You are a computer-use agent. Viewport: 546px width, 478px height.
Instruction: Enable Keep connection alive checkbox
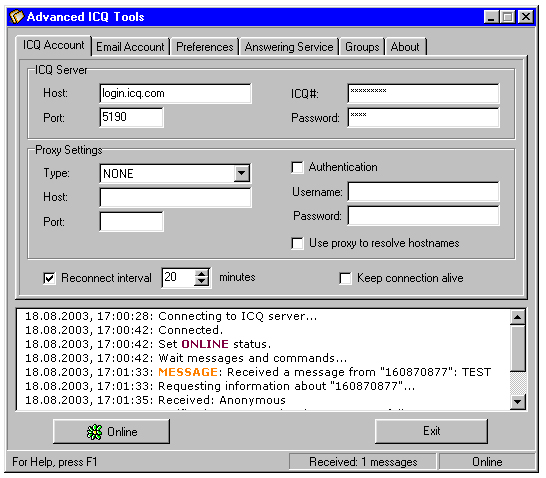345,278
